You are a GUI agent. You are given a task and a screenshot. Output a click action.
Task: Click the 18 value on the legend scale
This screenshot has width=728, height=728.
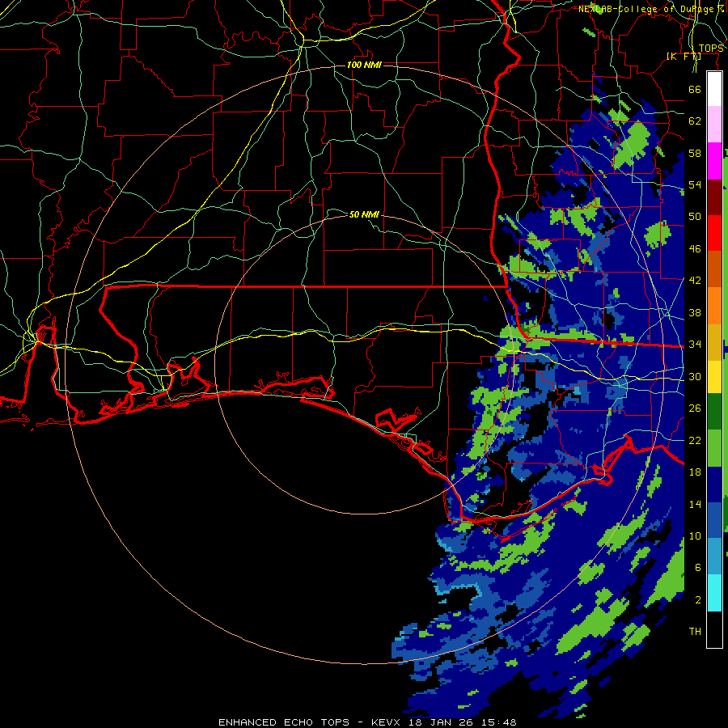pyautogui.click(x=695, y=472)
